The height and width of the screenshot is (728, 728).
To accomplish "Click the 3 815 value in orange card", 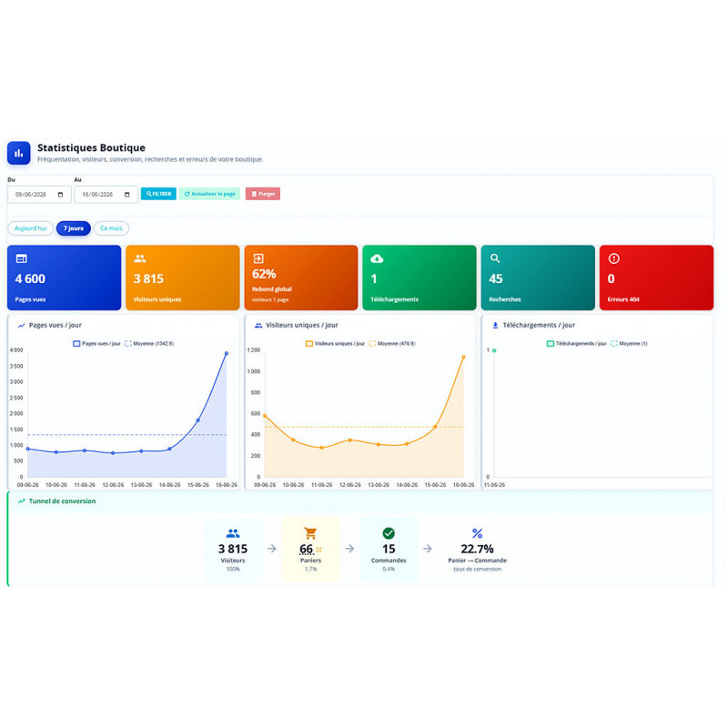I will coord(148,278).
